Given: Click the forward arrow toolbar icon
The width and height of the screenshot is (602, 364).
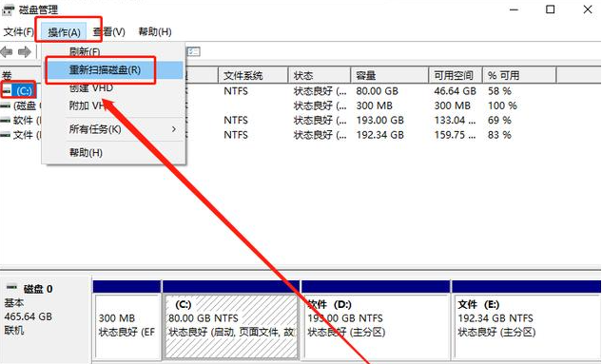Looking at the screenshot, I should (x=25, y=51).
